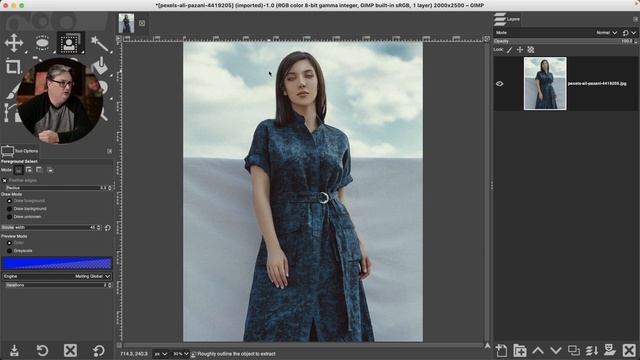Image resolution: width=640 pixels, height=360 pixels.
Task: Click the blue preview color swatch
Action: tap(57, 263)
